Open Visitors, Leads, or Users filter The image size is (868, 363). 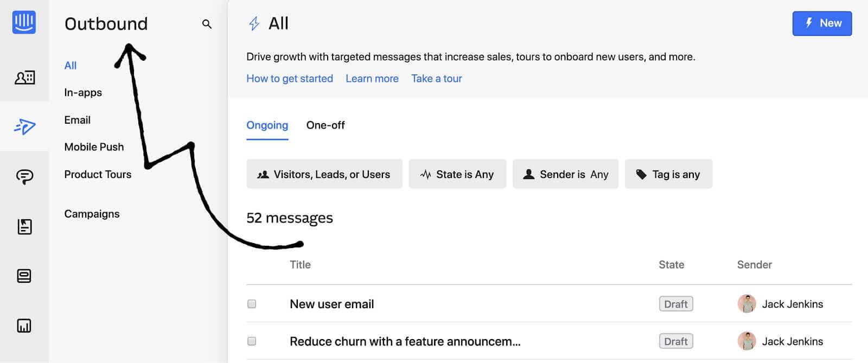click(324, 174)
